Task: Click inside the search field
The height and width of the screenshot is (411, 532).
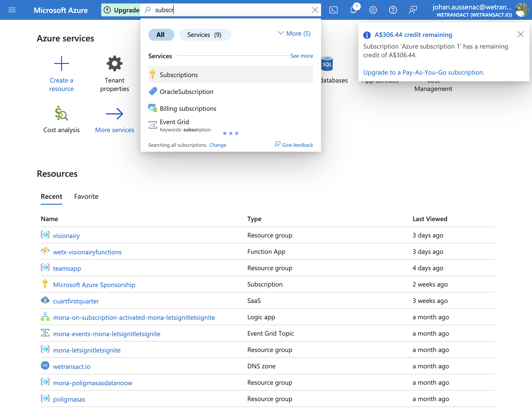Action: point(231,10)
